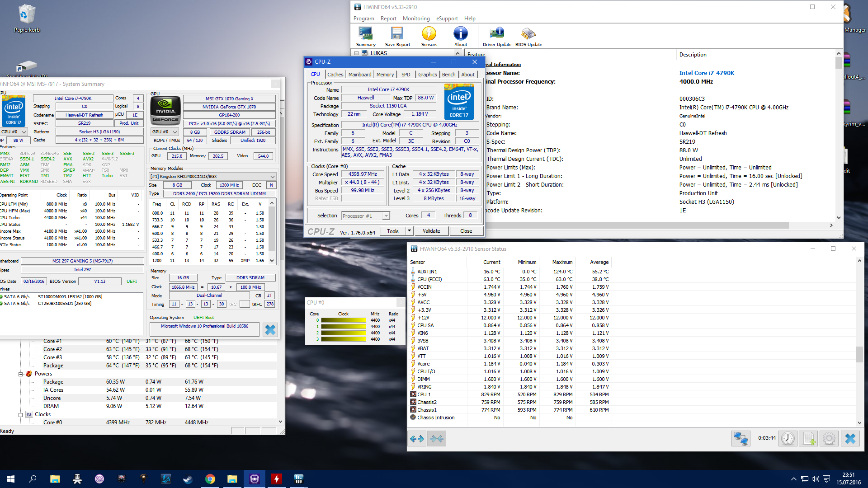Open the Monitoring menu in HWiNFO64

416,19
